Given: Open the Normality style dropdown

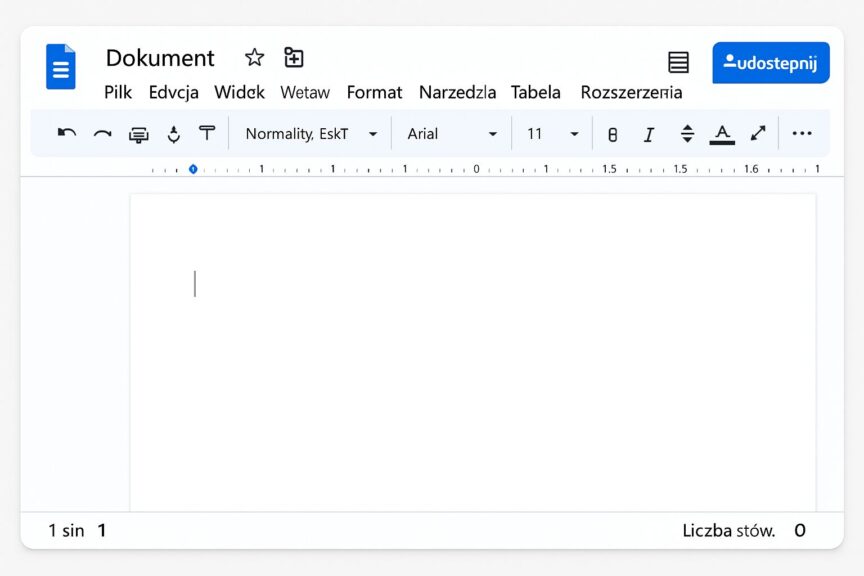Looking at the screenshot, I should [311, 134].
